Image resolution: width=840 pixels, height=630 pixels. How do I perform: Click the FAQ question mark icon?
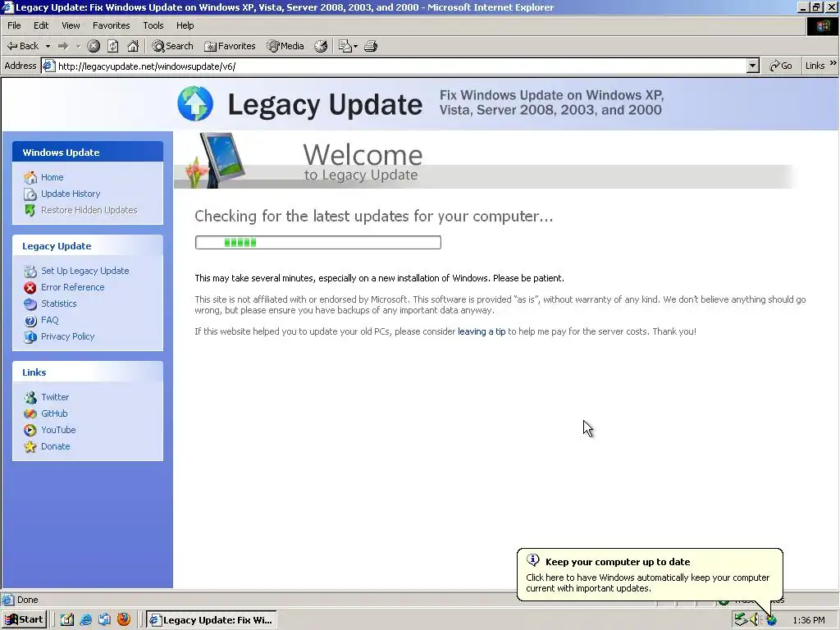[x=30, y=321]
